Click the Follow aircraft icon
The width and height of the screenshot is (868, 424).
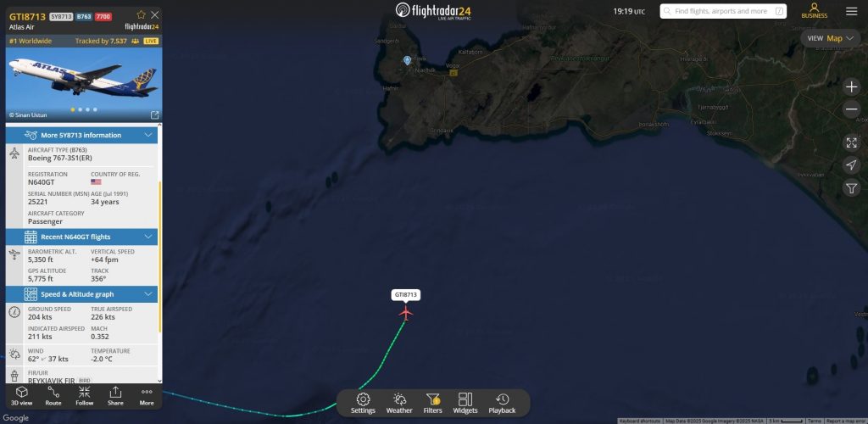[84, 396]
